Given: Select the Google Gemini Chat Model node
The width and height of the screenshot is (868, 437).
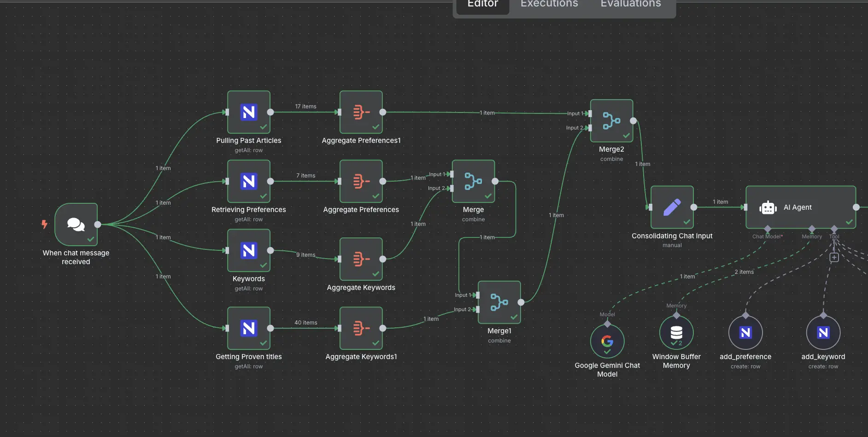Looking at the screenshot, I should click(607, 341).
